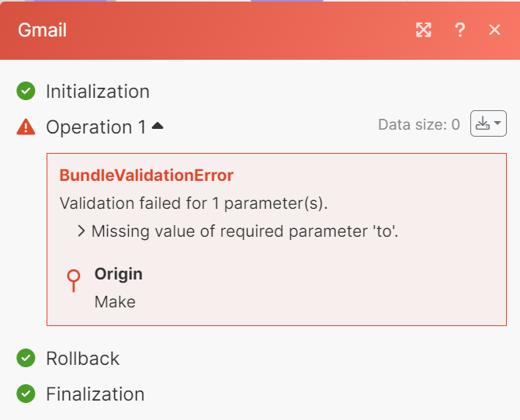The height and width of the screenshot is (420, 520).
Task: Expand the missing 'to' parameter detail
Action: (x=81, y=231)
